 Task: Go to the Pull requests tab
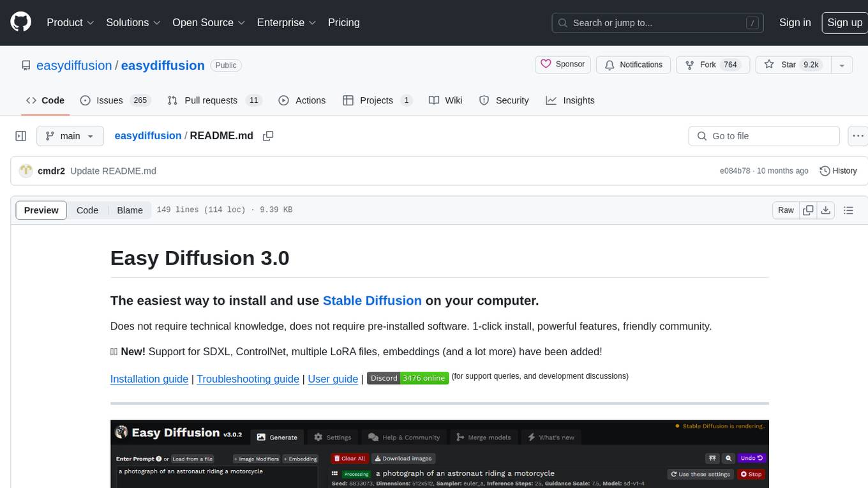click(214, 100)
